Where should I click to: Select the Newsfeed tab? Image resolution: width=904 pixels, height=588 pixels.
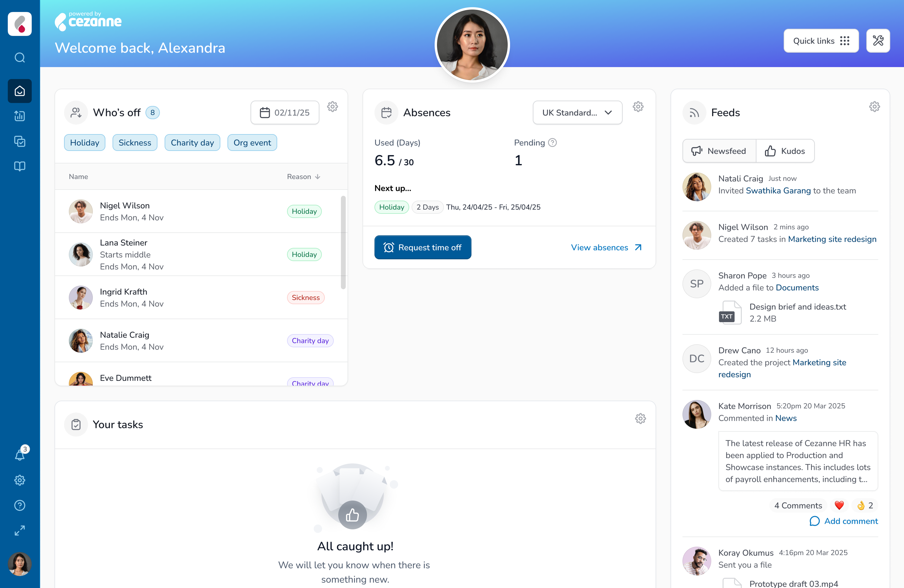pos(719,151)
